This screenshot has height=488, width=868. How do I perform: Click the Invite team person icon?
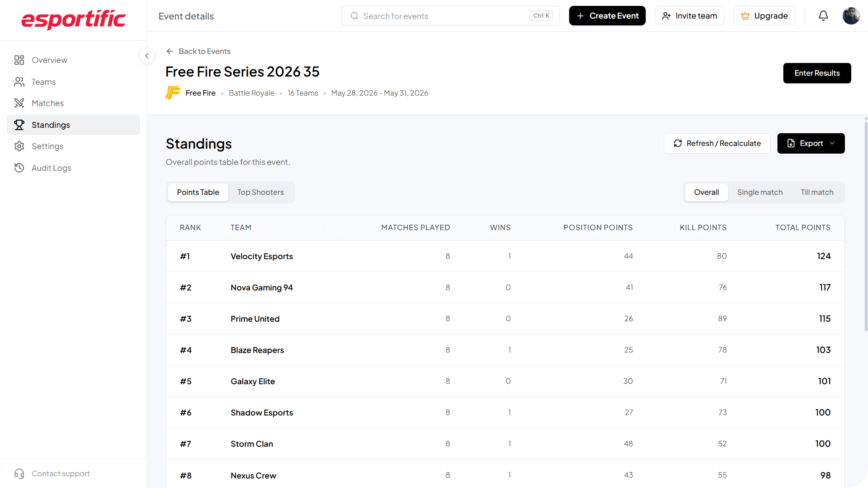pos(666,16)
